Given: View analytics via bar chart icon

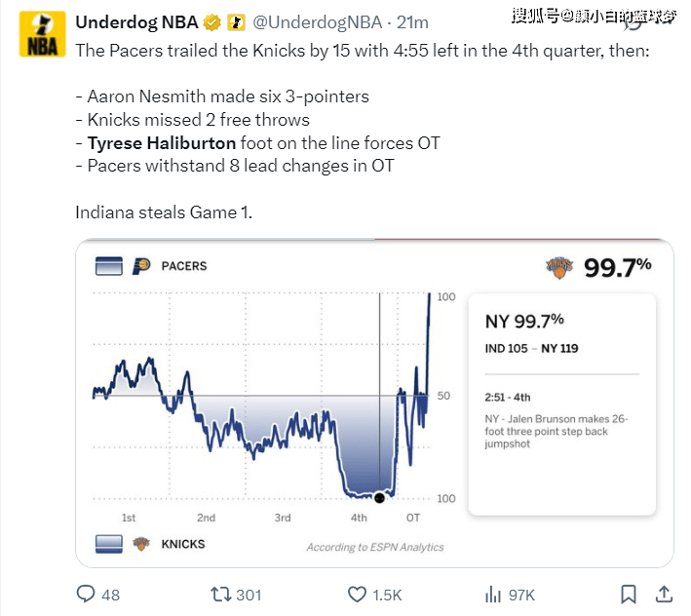Looking at the screenshot, I should 493,594.
